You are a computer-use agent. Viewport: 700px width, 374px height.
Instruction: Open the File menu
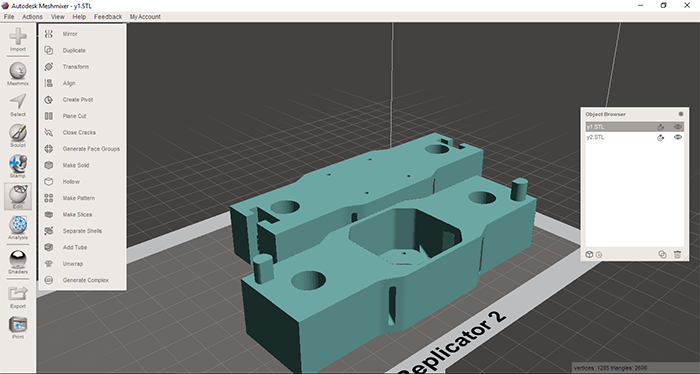(9, 17)
